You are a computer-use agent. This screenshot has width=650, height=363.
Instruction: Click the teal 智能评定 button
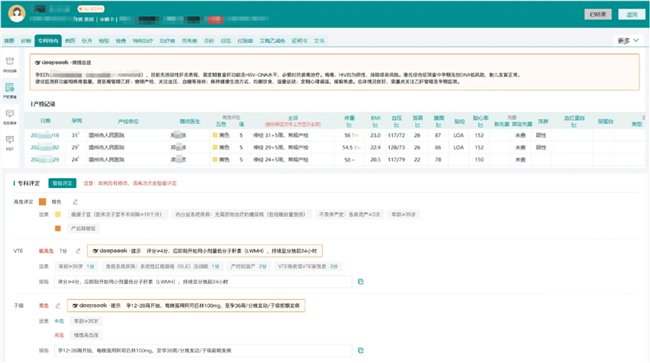pyautogui.click(x=62, y=183)
